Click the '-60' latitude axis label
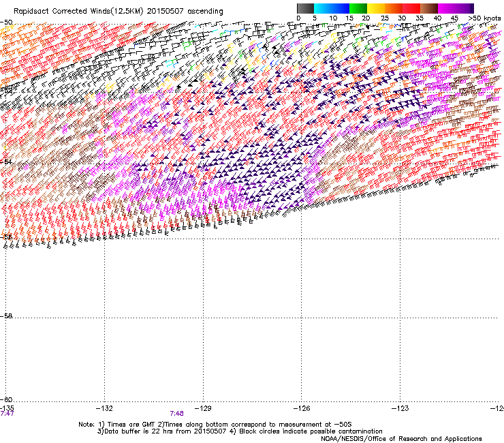This screenshot has width=504, height=443. click(x=6, y=399)
